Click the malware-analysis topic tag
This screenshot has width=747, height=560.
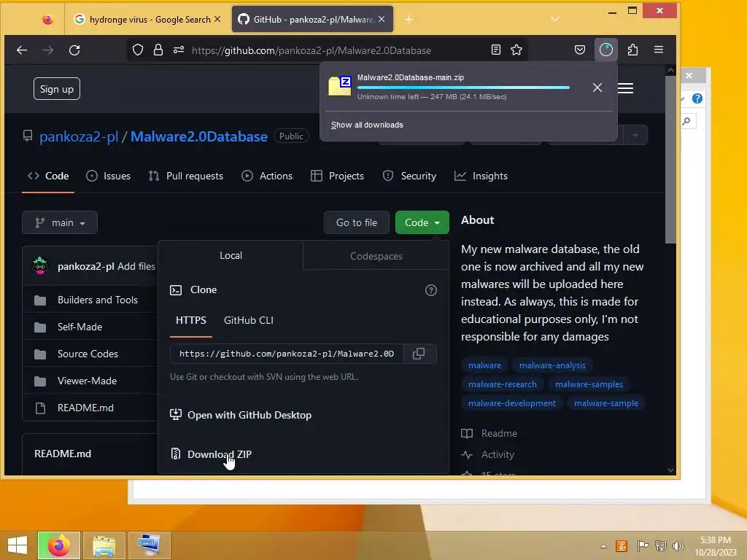(x=552, y=365)
